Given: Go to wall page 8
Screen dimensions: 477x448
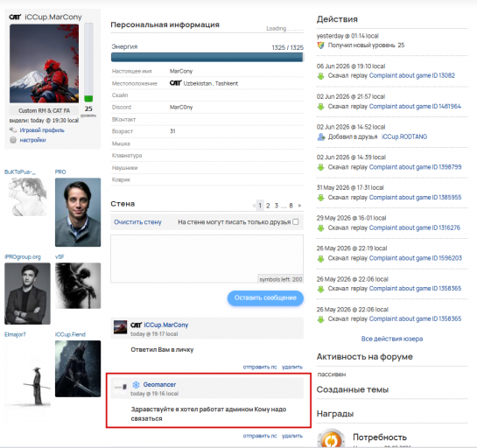Looking at the screenshot, I should [291, 206].
